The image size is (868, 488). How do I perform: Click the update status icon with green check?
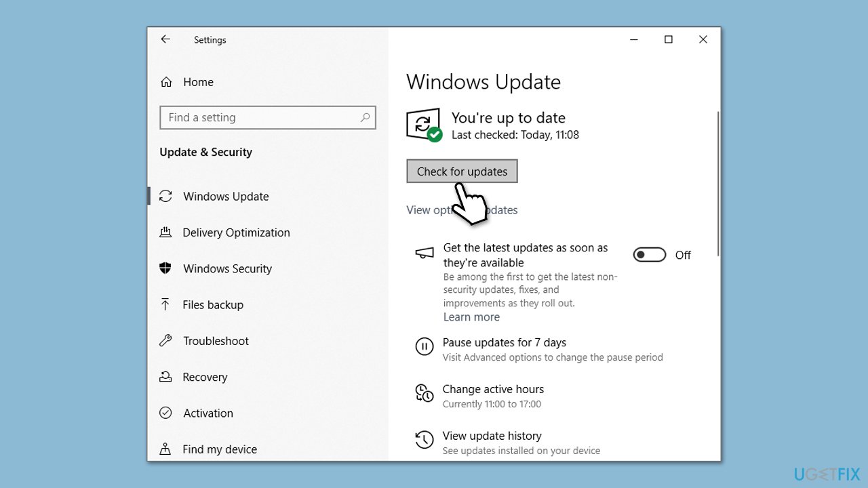[x=425, y=125]
